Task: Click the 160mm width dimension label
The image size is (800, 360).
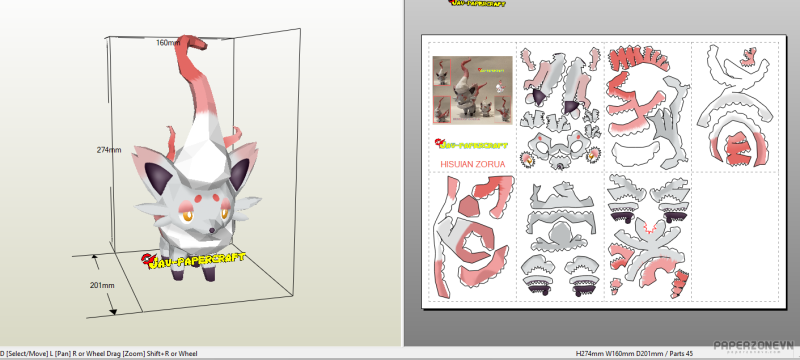Action: 168,43
